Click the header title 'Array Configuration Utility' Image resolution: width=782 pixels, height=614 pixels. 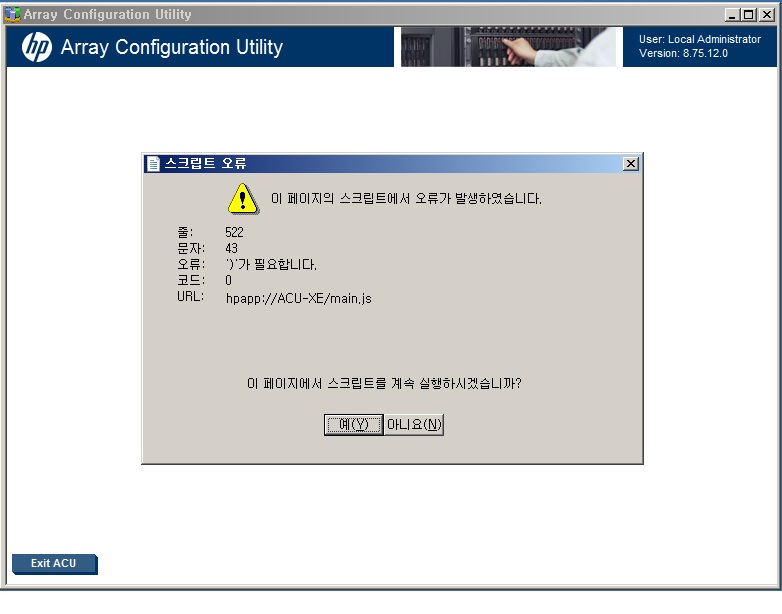(172, 47)
